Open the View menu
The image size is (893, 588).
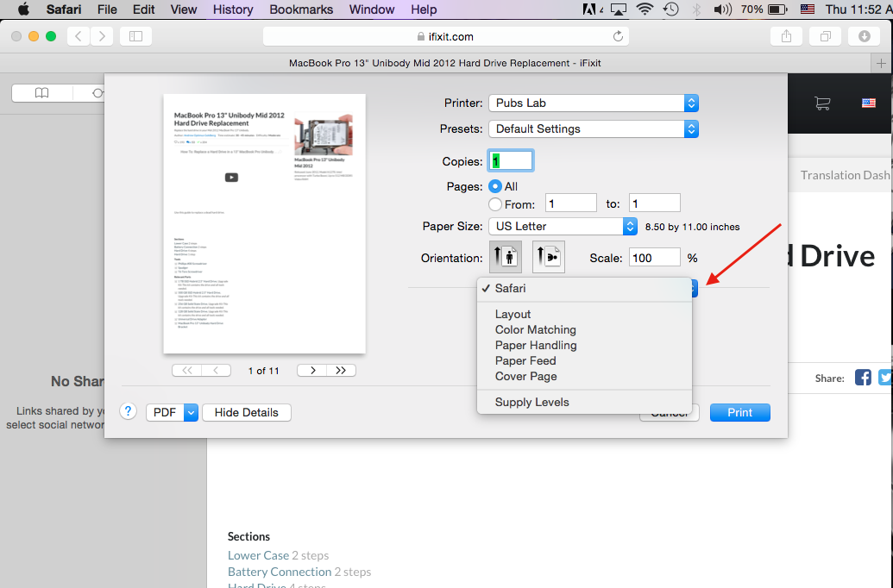click(x=184, y=9)
